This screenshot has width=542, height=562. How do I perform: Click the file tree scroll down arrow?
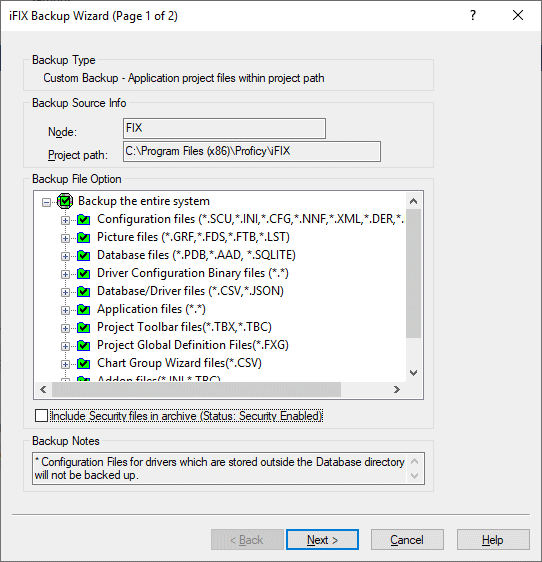pyautogui.click(x=413, y=373)
